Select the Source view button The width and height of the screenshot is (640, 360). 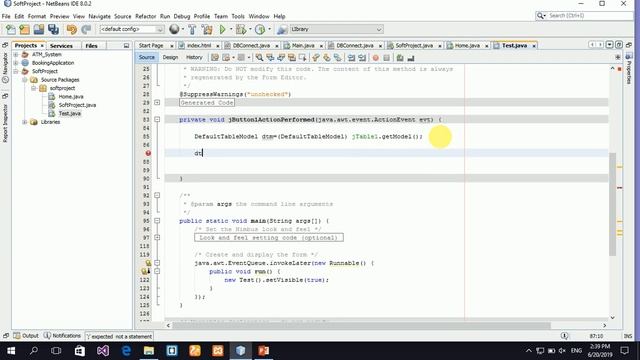pyautogui.click(x=147, y=58)
